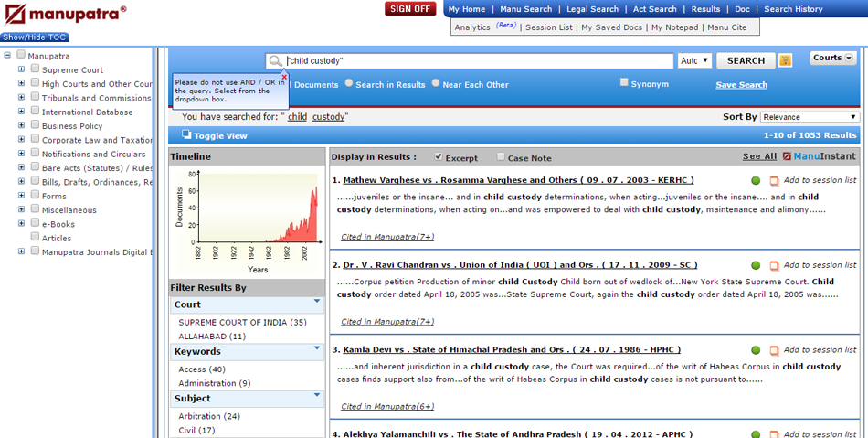
Task: Click green status dot for Mathew Varghese case
Action: coord(756,180)
